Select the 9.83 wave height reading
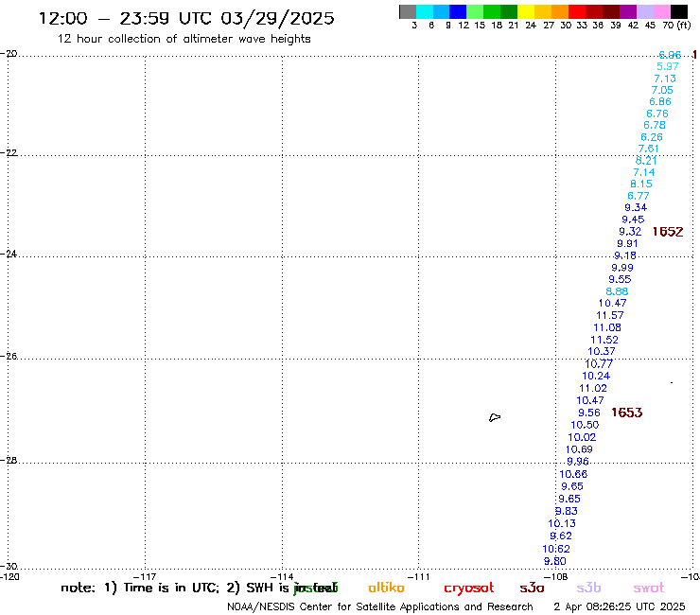The height and width of the screenshot is (615, 700). 567,511
